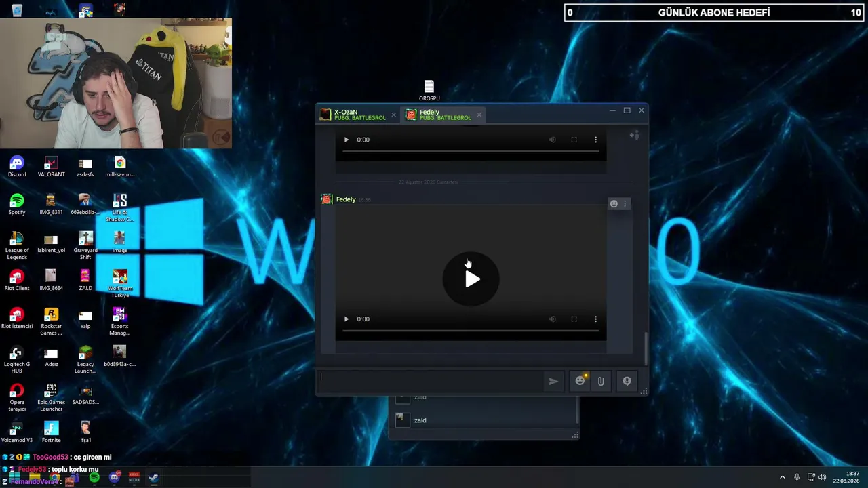This screenshot has height=488, width=868.
Task: Play the lower video with the large button
Action: 471,279
